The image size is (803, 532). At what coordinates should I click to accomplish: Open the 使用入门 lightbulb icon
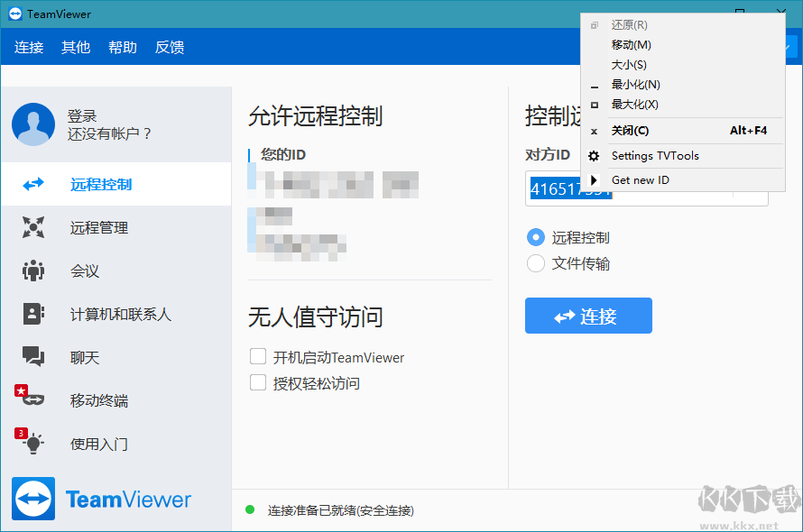[x=32, y=444]
